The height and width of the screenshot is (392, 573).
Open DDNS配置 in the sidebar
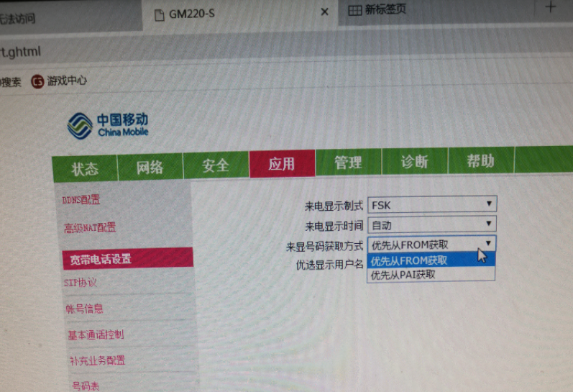click(81, 200)
